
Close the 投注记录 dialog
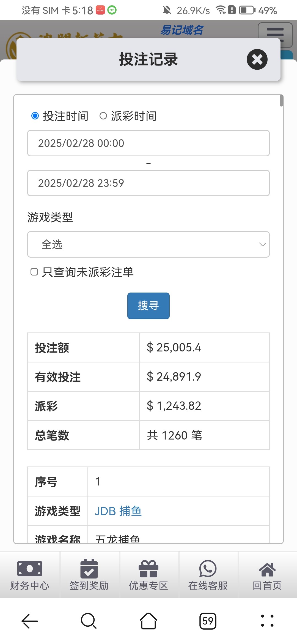click(x=257, y=59)
